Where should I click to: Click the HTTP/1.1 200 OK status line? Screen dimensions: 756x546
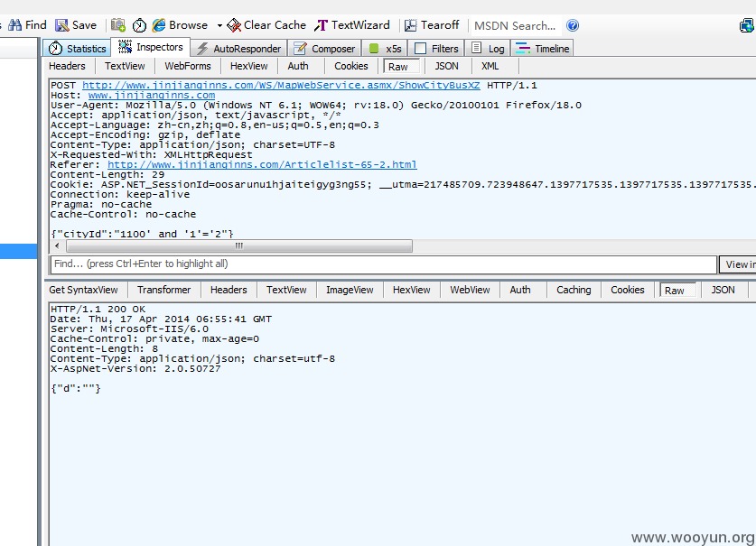(98, 309)
